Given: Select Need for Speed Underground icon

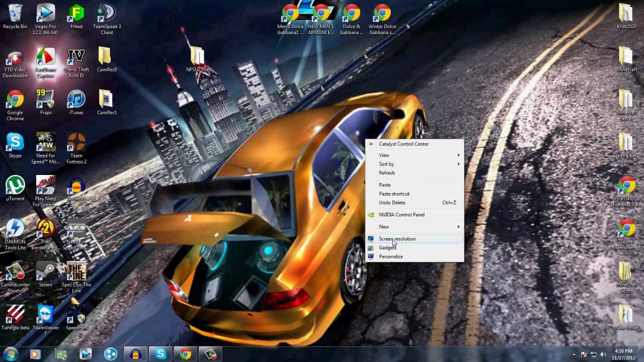Looking at the screenshot, I should pos(76,235).
